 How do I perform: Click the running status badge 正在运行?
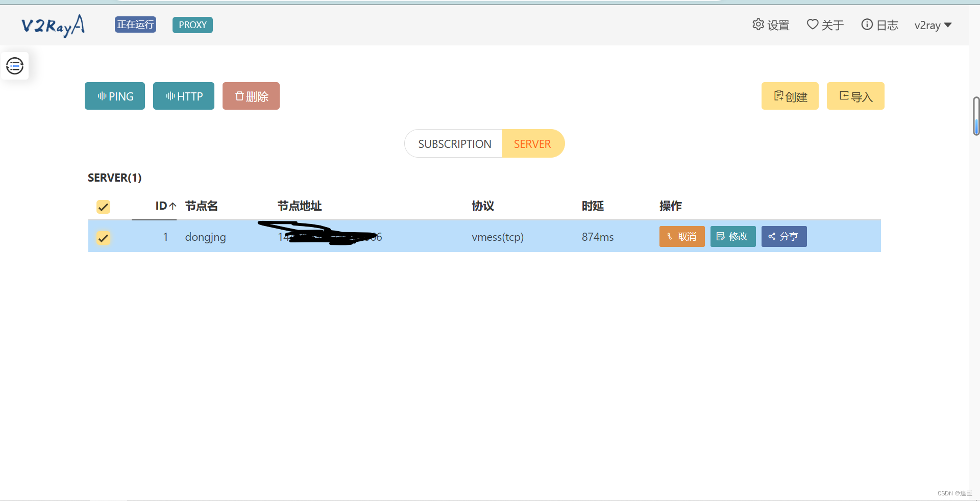click(x=135, y=24)
